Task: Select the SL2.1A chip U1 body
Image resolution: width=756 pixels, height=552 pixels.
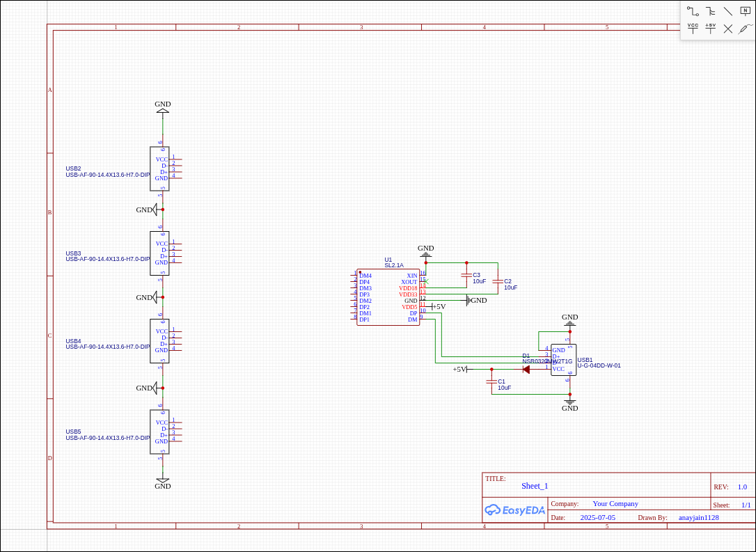Action: point(388,297)
